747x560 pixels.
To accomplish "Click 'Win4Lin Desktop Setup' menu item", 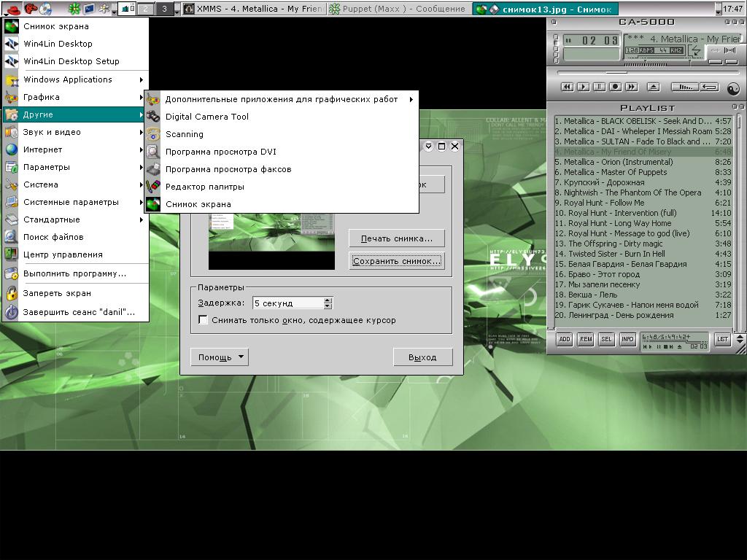I will pyautogui.click(x=75, y=61).
